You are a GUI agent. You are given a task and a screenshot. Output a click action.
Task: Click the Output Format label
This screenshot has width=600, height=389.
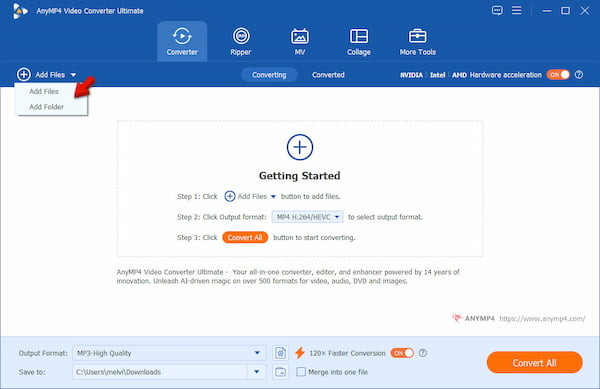point(43,353)
